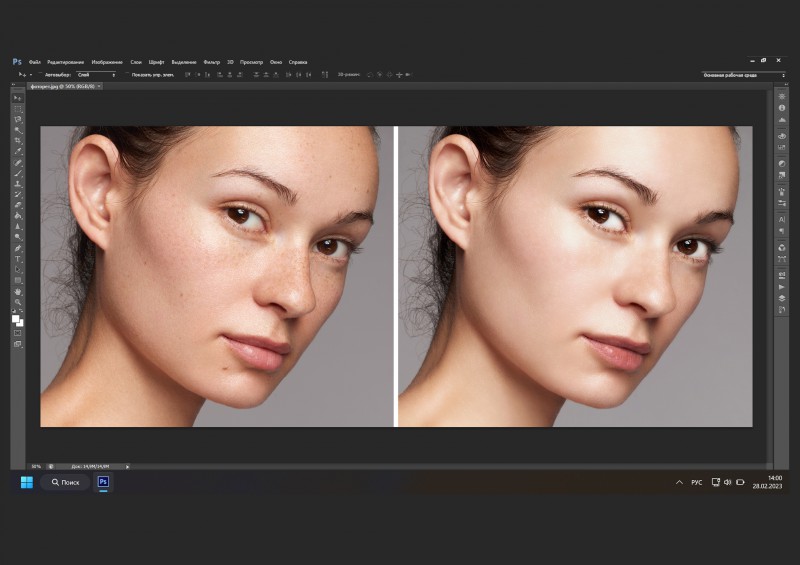Select the Eraser tool
This screenshot has width=800, height=565.
18,205
